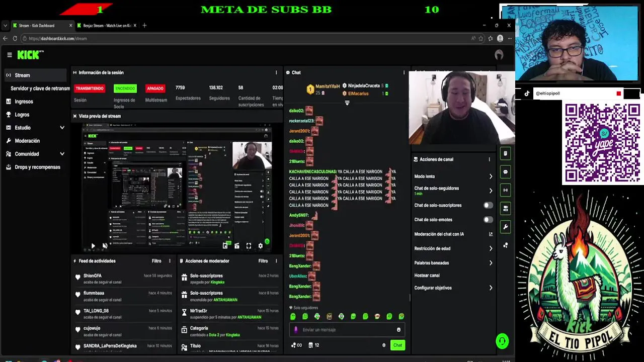Open the emoji picker in message box
644x362 pixels.
click(x=398, y=330)
